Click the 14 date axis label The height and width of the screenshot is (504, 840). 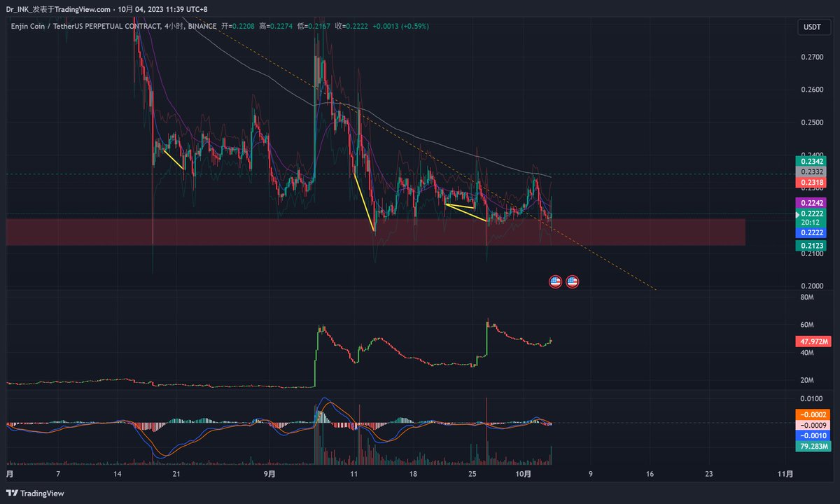tap(118, 474)
